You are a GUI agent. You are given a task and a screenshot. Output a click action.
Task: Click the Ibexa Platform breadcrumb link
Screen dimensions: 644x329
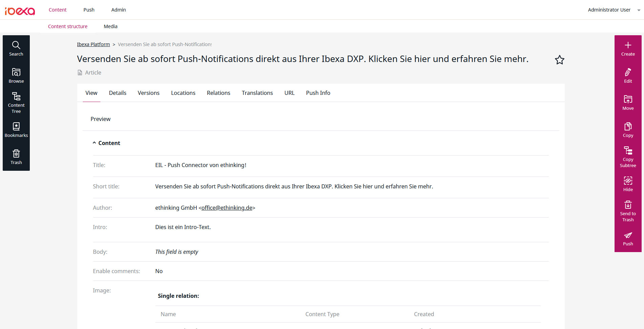(93, 44)
